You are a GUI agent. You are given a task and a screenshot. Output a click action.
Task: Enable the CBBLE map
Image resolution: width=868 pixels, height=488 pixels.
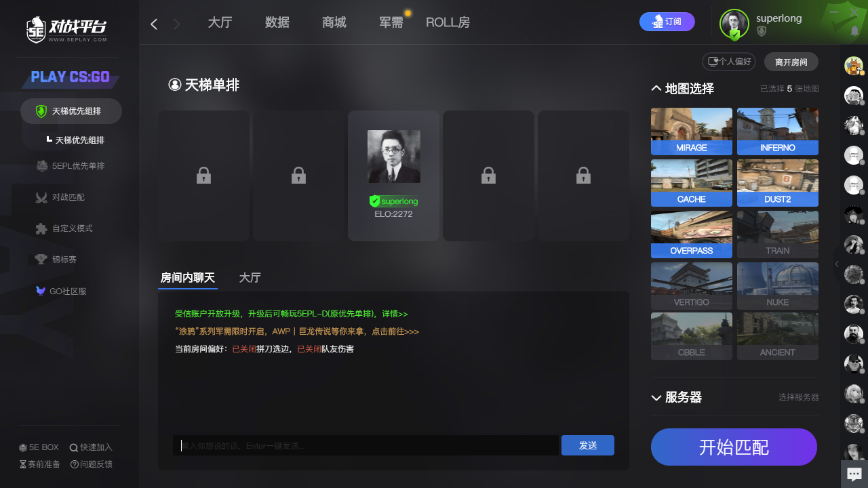(x=692, y=336)
